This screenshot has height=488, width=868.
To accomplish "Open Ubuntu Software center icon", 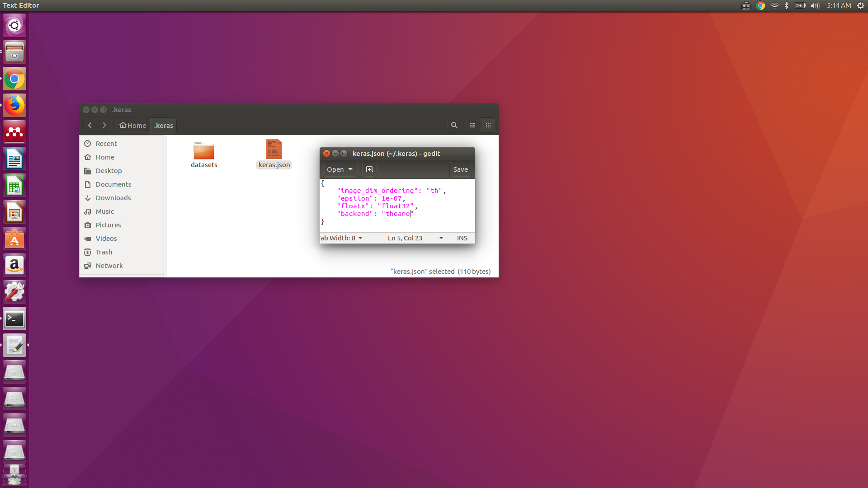I will point(14,239).
